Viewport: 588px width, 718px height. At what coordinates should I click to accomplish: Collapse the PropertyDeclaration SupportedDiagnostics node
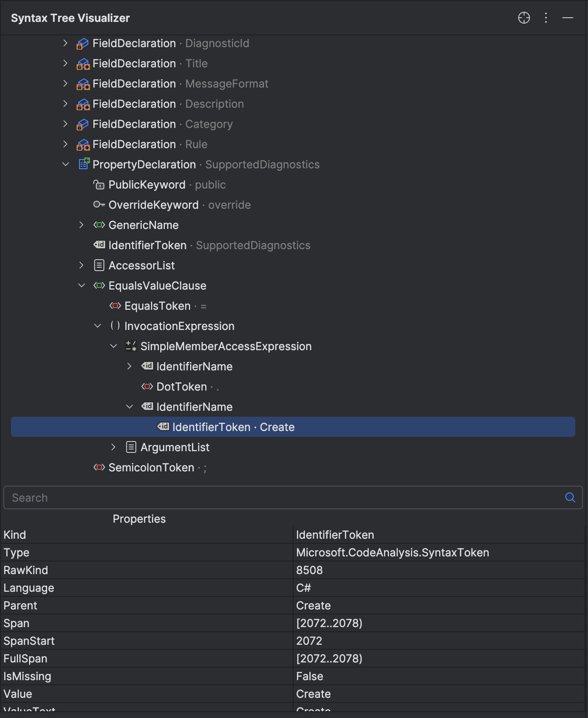click(65, 164)
